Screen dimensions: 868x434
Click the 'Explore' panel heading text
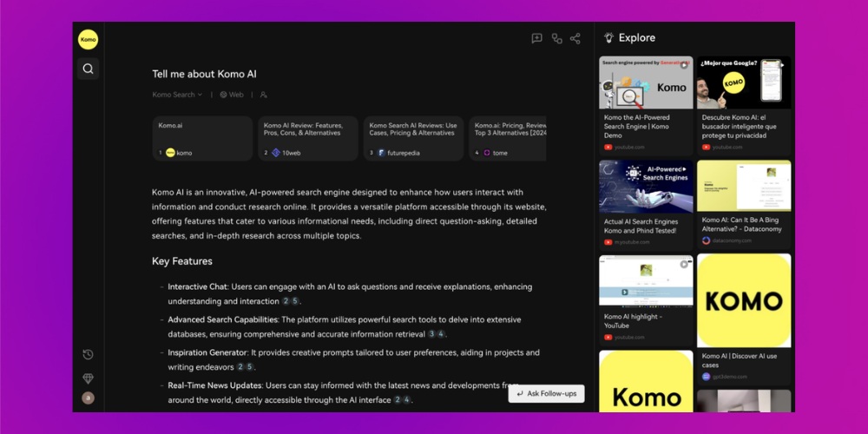point(637,37)
